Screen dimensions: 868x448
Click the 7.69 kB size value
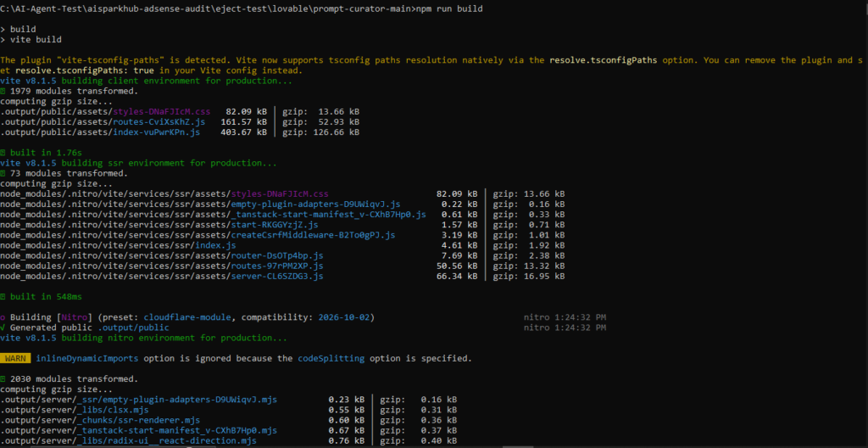[x=459, y=255]
